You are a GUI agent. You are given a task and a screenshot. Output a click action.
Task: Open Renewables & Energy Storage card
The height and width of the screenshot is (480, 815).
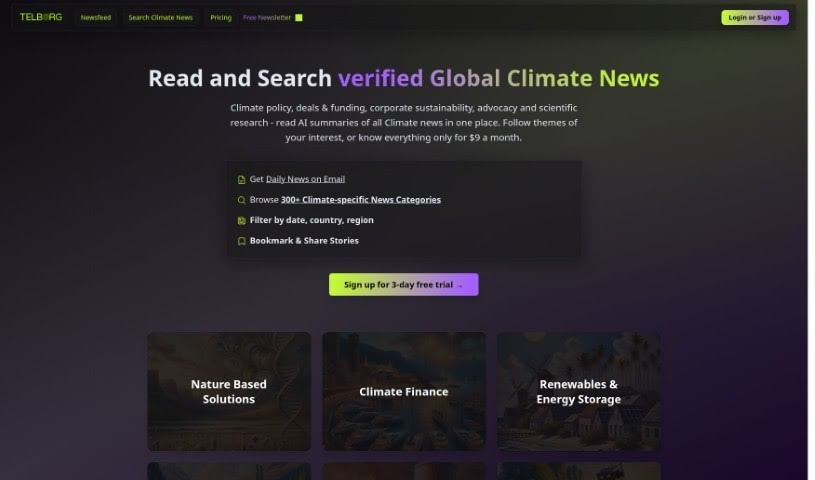(578, 391)
